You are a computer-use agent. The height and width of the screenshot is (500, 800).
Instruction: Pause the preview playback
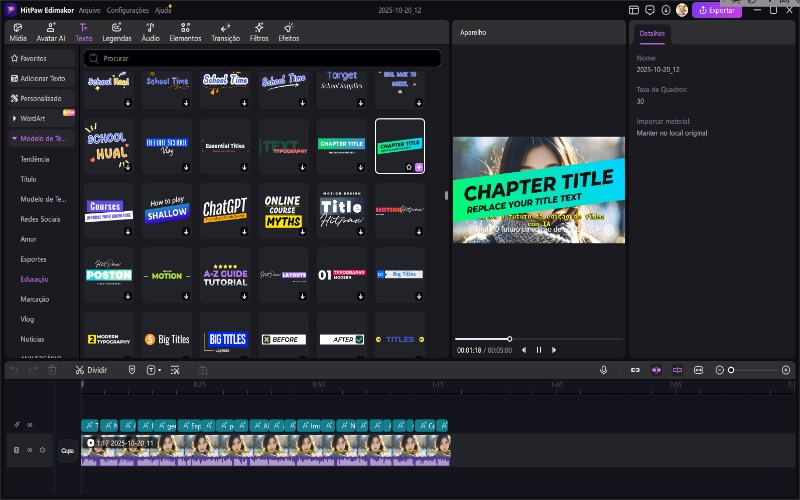[539, 350]
